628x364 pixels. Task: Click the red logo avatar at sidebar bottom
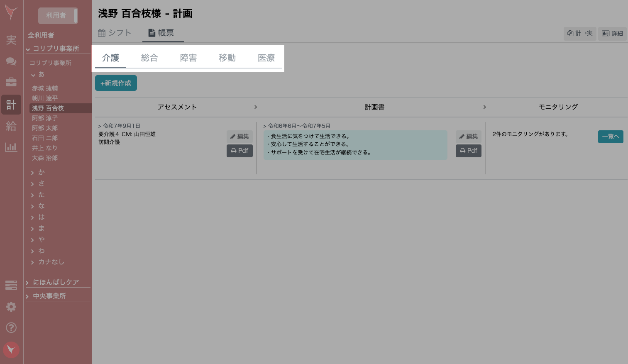[11, 350]
